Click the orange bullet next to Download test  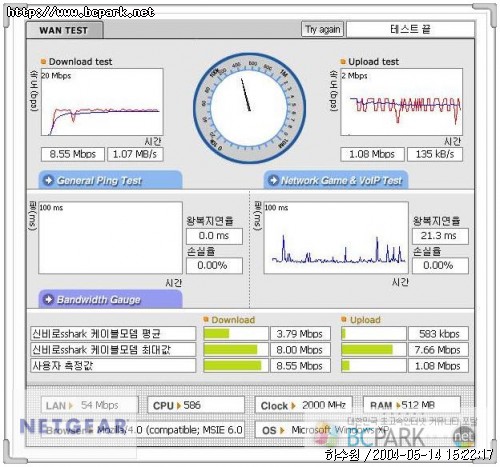point(43,62)
